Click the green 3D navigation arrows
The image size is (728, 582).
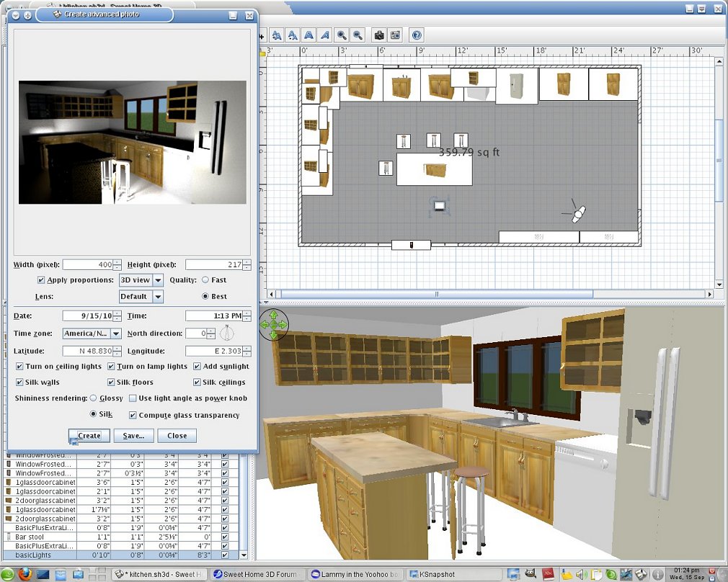pos(274,325)
